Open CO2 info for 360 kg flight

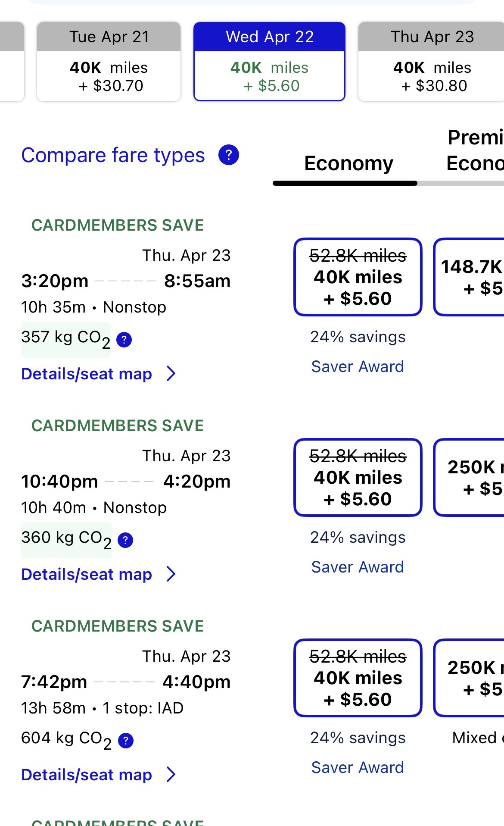(125, 540)
